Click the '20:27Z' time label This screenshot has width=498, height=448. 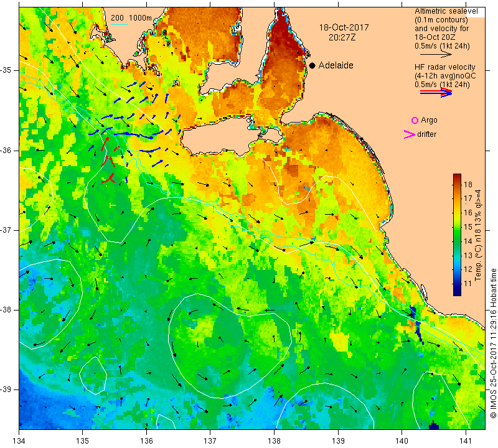(342, 37)
